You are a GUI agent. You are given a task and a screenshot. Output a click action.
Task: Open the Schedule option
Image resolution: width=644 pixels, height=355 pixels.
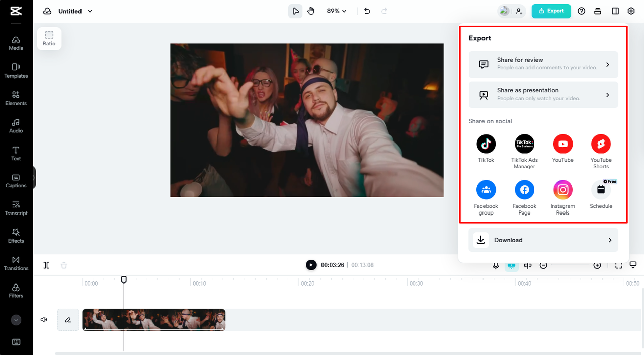click(x=601, y=195)
